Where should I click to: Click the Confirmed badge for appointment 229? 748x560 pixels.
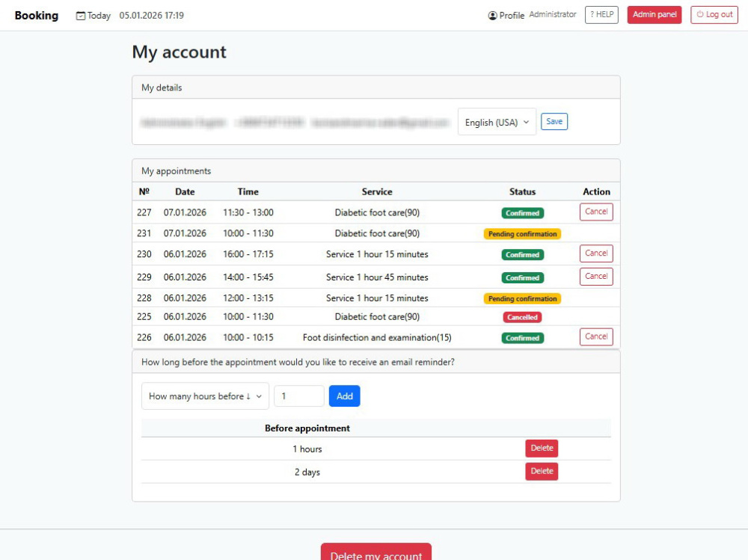522,277
